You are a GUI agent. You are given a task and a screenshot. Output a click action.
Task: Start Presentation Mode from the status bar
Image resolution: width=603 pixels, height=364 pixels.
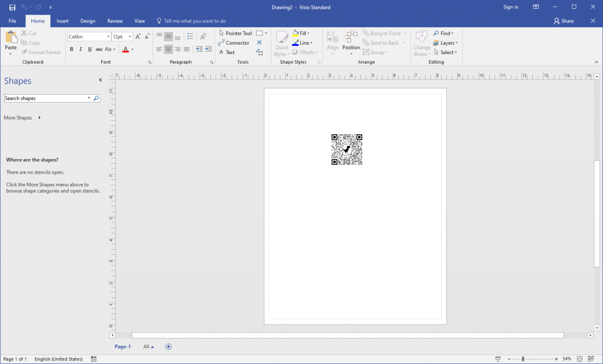[496, 358]
